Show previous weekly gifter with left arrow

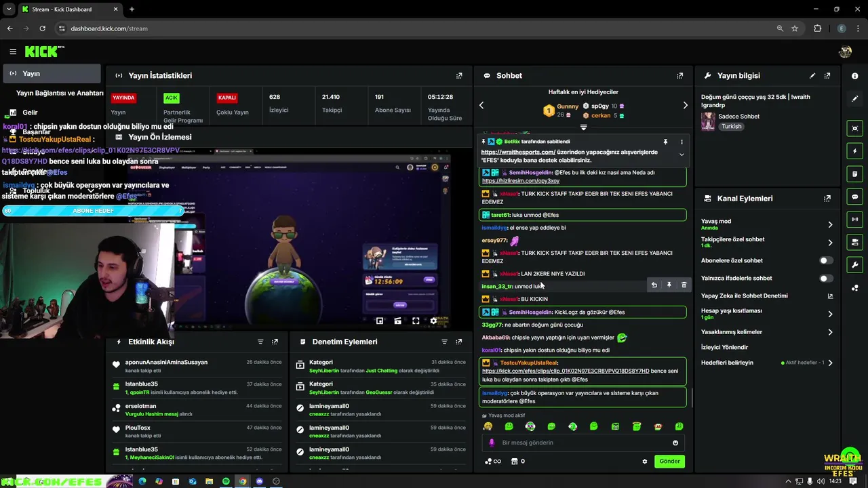[x=481, y=105]
